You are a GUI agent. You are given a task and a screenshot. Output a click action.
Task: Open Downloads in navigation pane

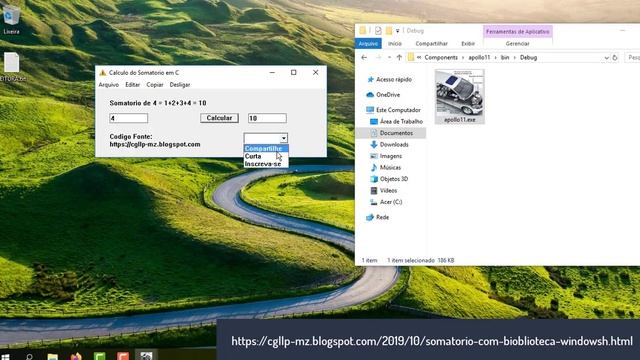389,144
